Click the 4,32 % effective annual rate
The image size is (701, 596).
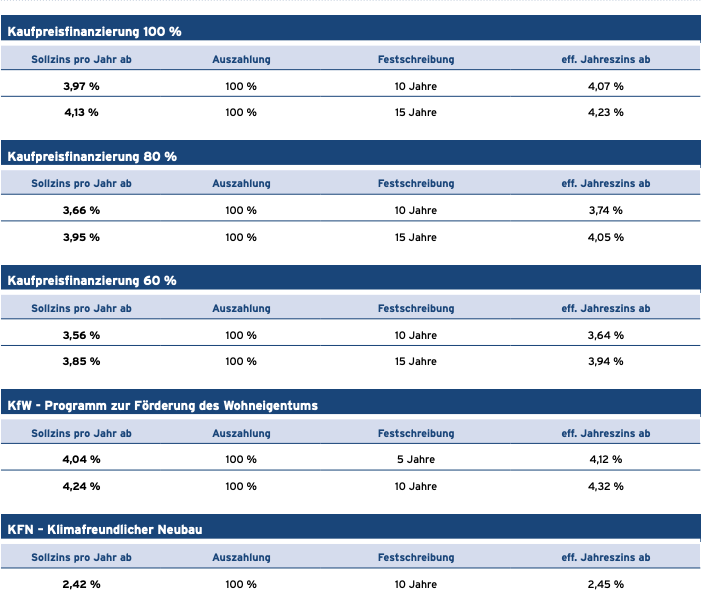[605, 487]
